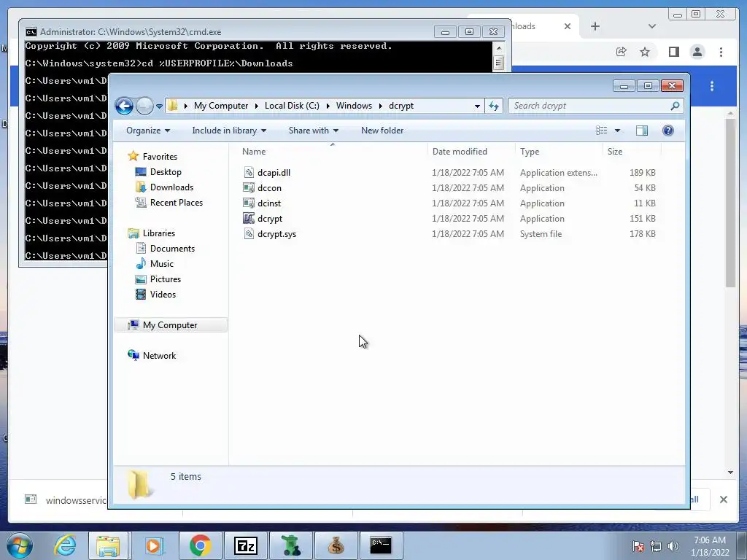747x560 pixels.
Task: Bookmark page with Chrome star icon
Action: [645, 52]
